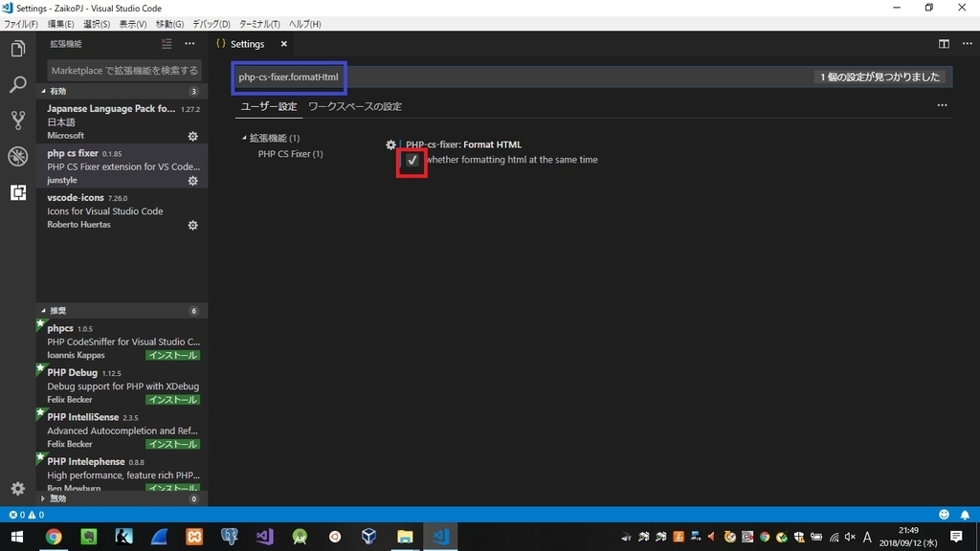980x551 pixels.
Task: Expand the 無効 extensions section
Action: point(57,497)
